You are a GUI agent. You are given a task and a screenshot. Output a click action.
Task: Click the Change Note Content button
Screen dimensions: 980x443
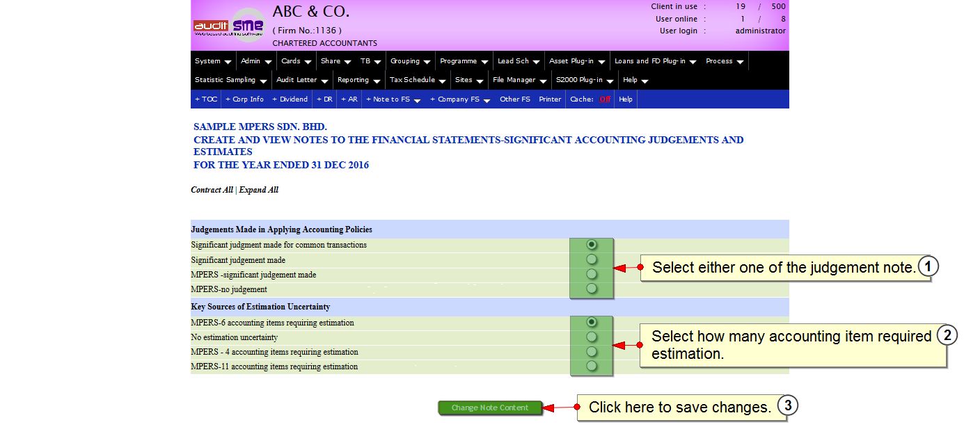(x=490, y=408)
